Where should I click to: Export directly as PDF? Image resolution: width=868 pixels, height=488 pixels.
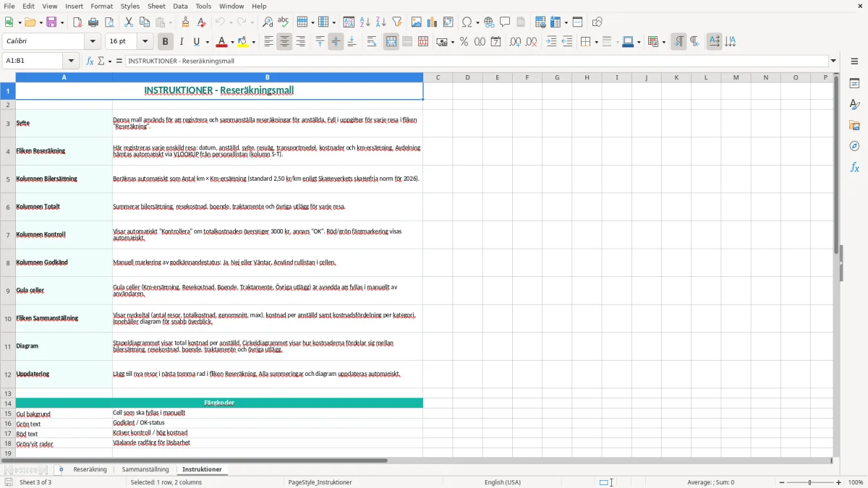pos(77,22)
